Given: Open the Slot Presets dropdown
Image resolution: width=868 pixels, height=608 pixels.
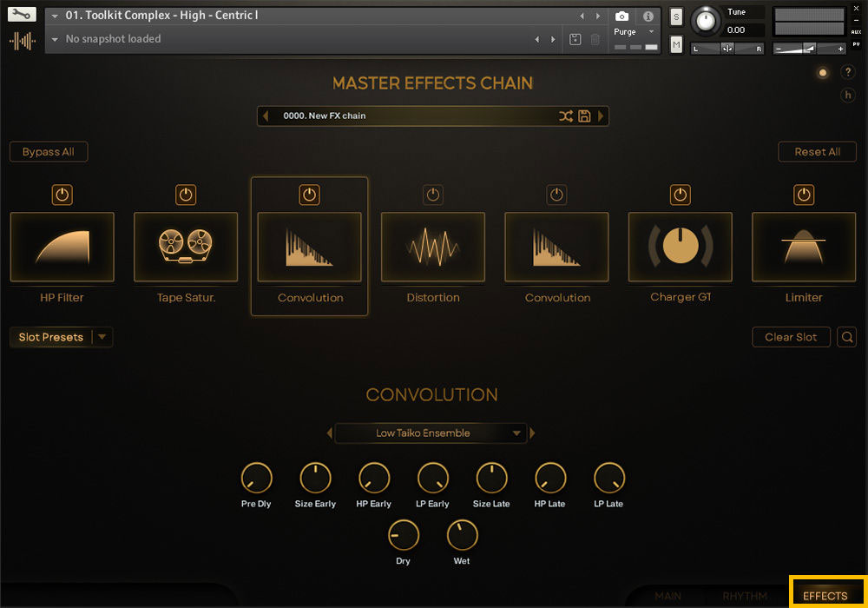Looking at the screenshot, I should click(x=102, y=337).
